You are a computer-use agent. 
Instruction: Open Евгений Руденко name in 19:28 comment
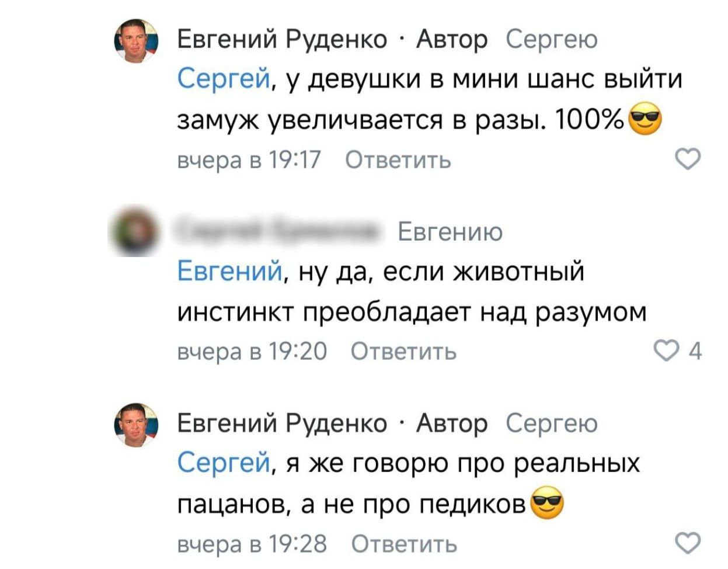(x=282, y=424)
